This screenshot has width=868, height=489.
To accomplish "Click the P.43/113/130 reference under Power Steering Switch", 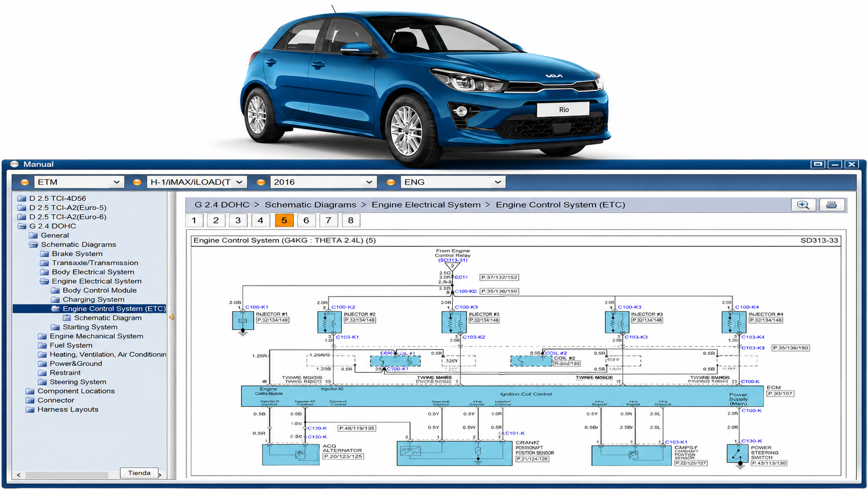I will point(769,463).
